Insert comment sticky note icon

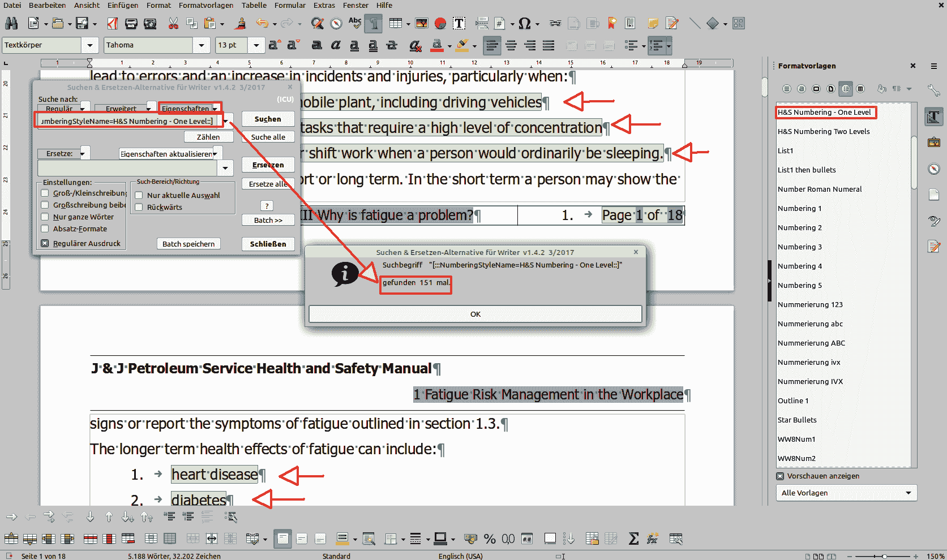(x=653, y=23)
